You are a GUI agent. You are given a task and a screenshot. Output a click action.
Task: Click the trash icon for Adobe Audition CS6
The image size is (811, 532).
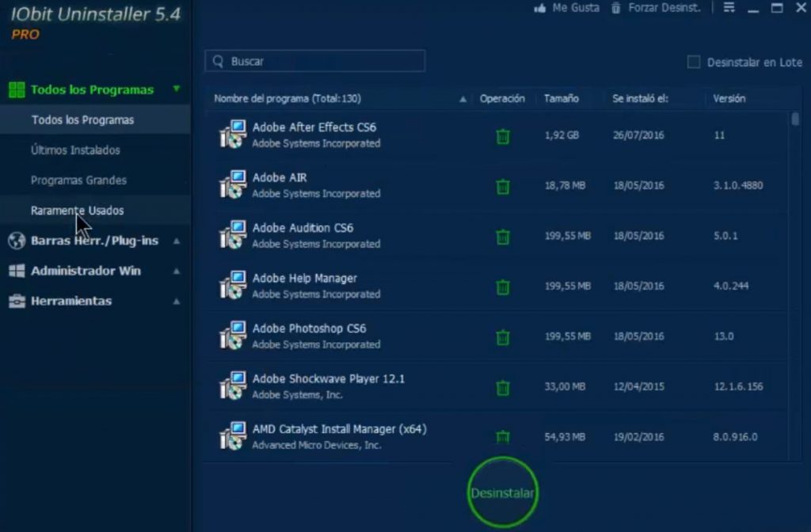pos(503,237)
